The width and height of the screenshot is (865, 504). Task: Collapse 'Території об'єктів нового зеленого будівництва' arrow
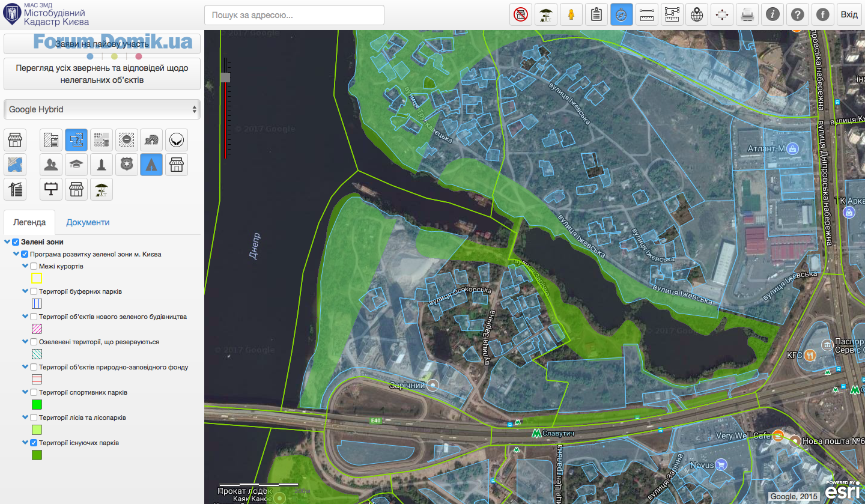[25, 317]
